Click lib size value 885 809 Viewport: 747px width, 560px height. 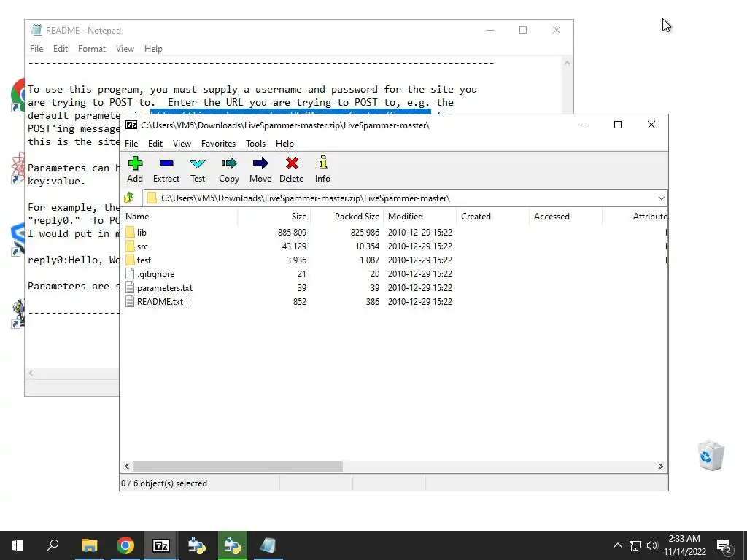(292, 233)
